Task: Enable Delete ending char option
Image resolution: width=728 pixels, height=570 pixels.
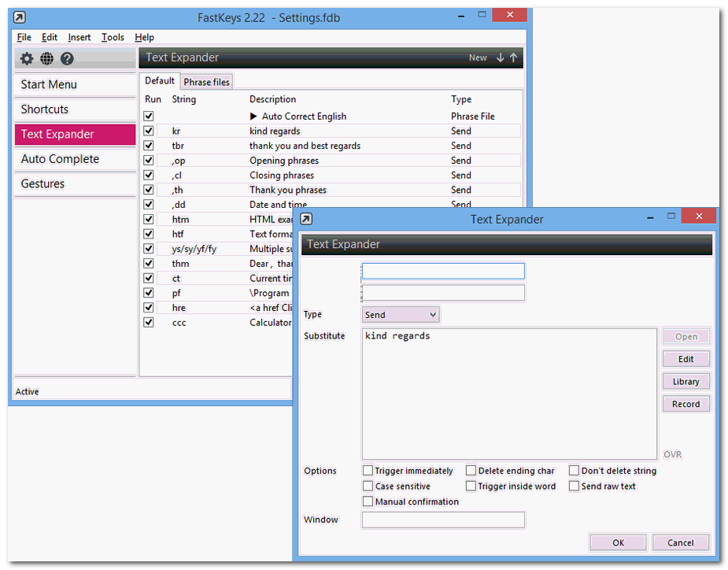Action: click(x=471, y=471)
